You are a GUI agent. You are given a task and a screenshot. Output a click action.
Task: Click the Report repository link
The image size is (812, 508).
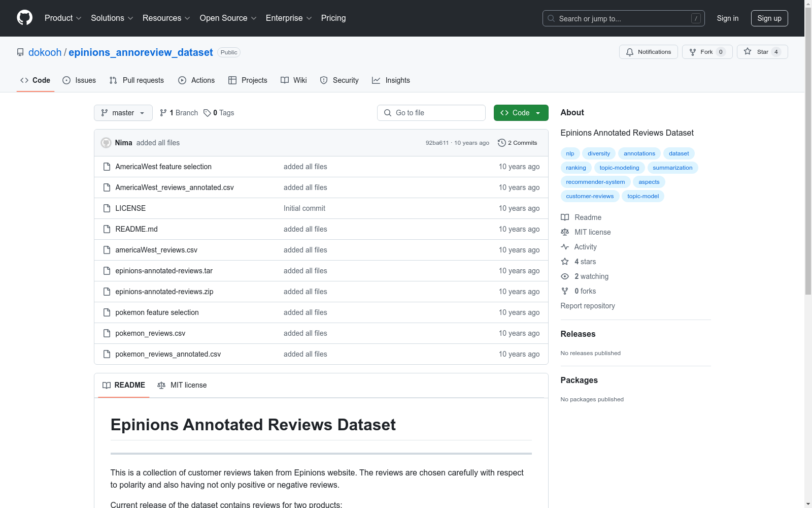tap(588, 306)
